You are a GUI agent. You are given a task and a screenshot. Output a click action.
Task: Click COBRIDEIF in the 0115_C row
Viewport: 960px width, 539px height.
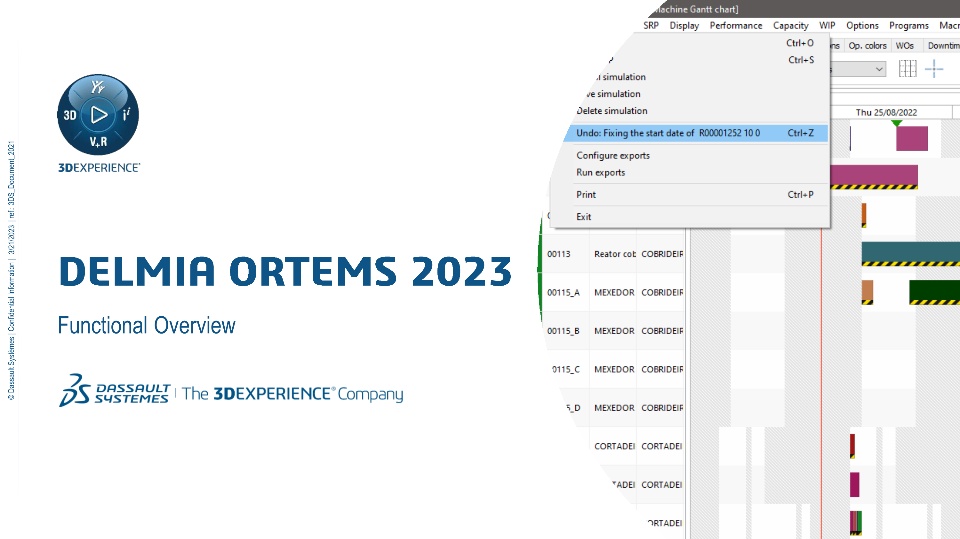(662, 369)
